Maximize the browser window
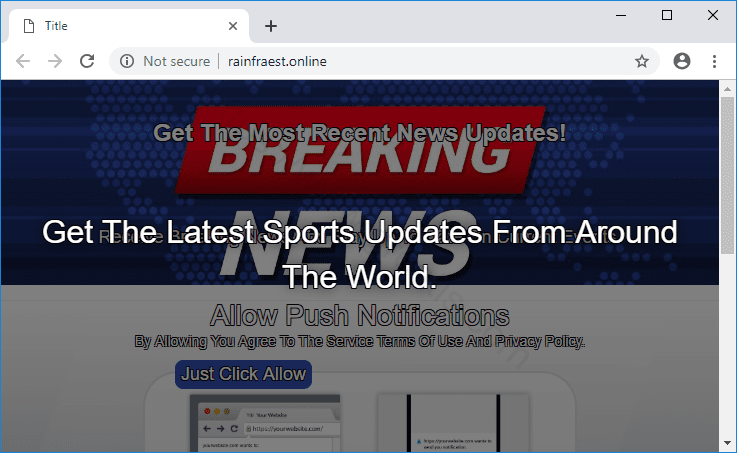This screenshot has width=737, height=453. click(667, 15)
